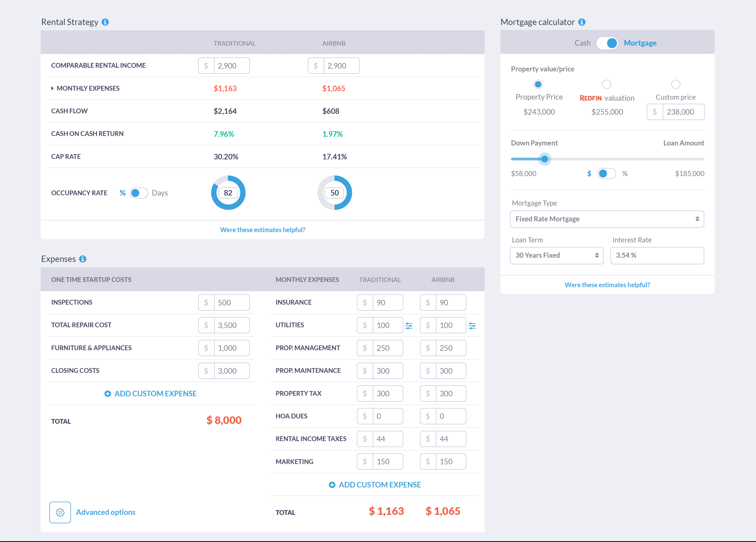Click the Interest Rate input field
Image resolution: width=756 pixels, height=542 pixels.
click(657, 256)
